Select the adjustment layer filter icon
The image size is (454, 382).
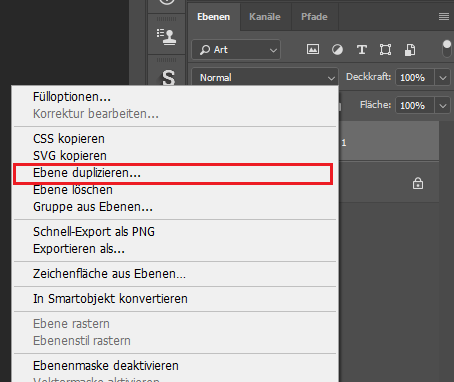pyautogui.click(x=337, y=50)
